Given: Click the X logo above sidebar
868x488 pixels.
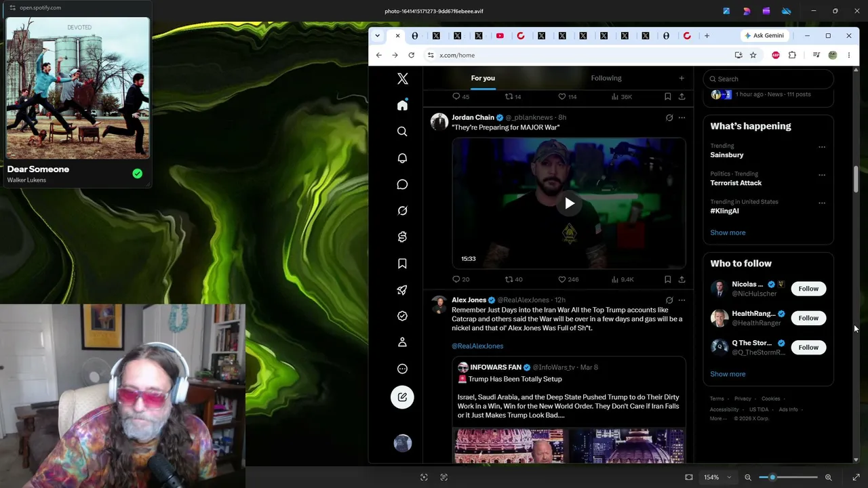Looking at the screenshot, I should [402, 79].
